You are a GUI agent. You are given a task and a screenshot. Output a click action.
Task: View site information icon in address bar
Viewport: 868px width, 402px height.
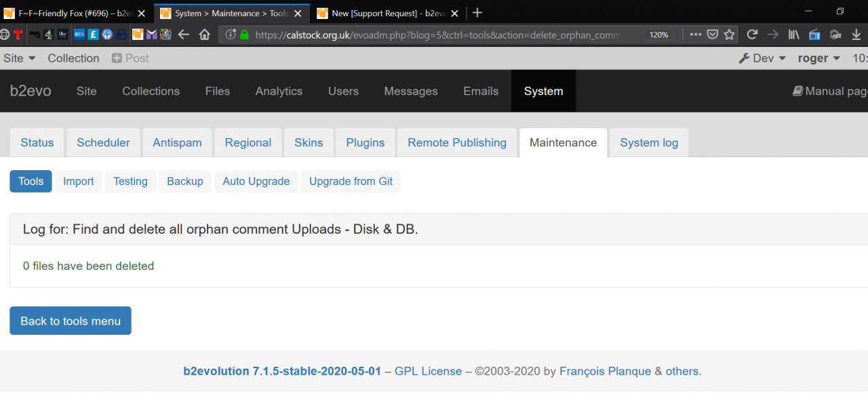[x=230, y=35]
